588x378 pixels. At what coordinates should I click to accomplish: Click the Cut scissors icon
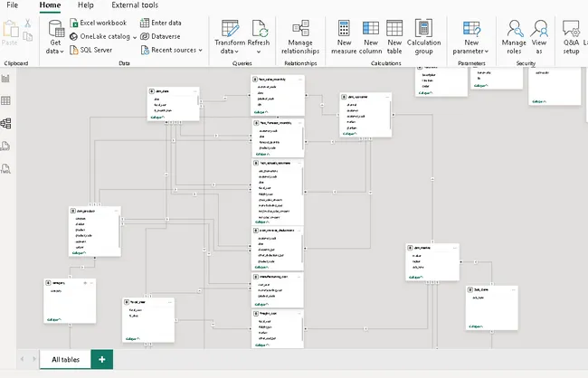coord(27,22)
